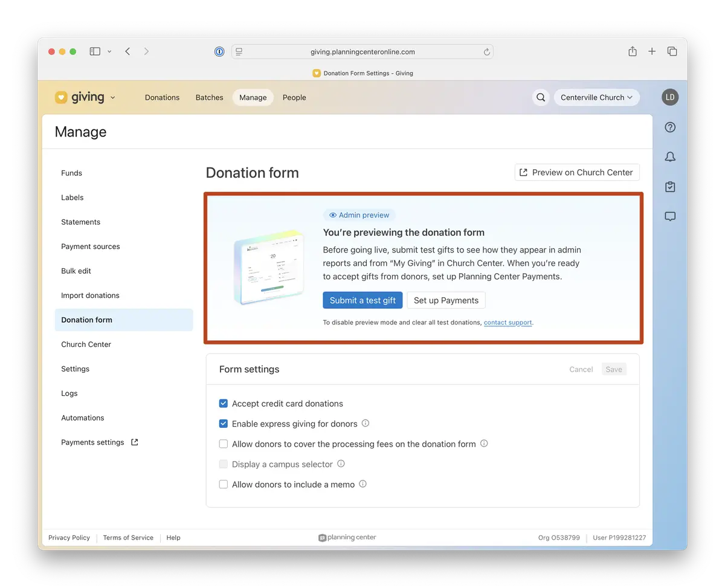Image resolution: width=725 pixels, height=588 pixels.
Task: Click Preview on Church Center button
Action: 577,172
